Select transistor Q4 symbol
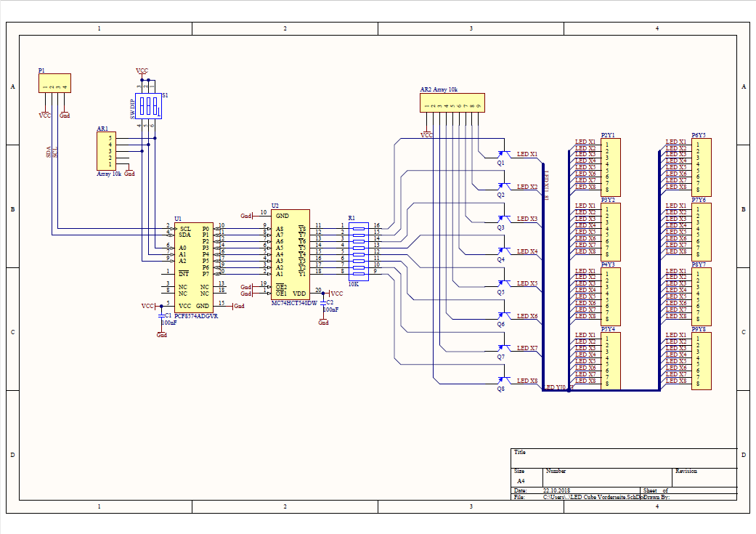Image resolution: width=756 pixels, height=534 pixels. [x=503, y=251]
